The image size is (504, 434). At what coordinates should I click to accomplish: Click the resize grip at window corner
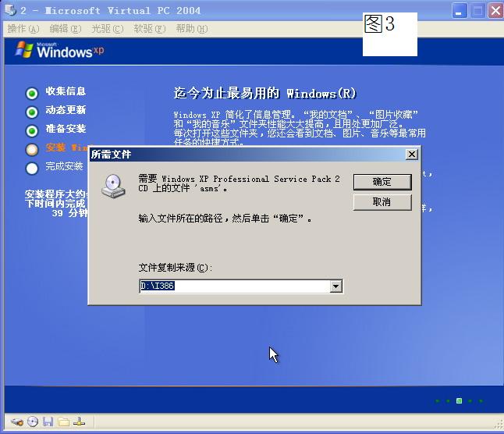[499, 425]
